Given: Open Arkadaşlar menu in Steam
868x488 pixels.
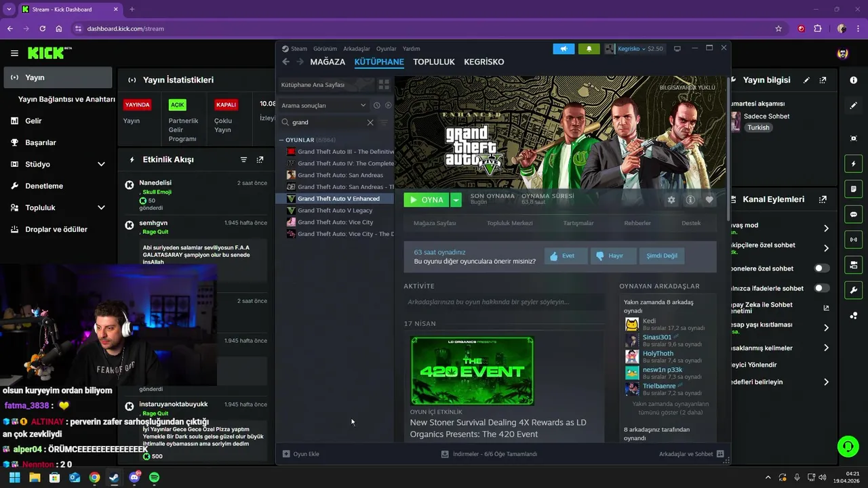Looking at the screenshot, I should click(357, 49).
